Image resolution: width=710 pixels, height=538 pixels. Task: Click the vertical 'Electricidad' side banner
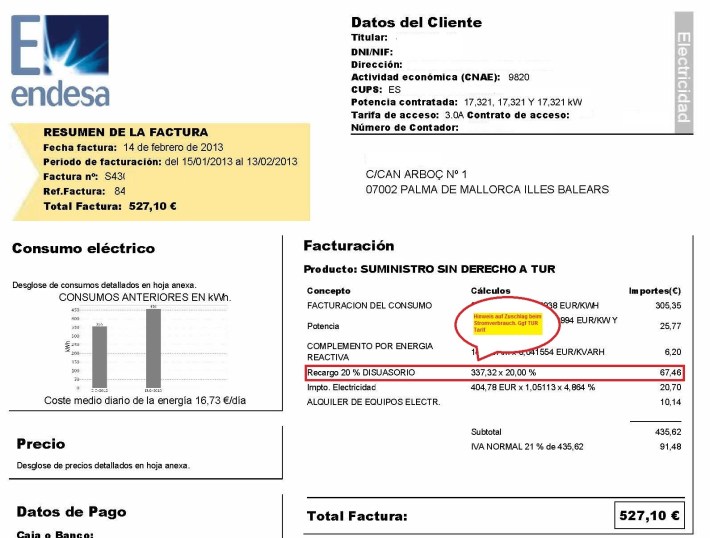click(x=684, y=72)
